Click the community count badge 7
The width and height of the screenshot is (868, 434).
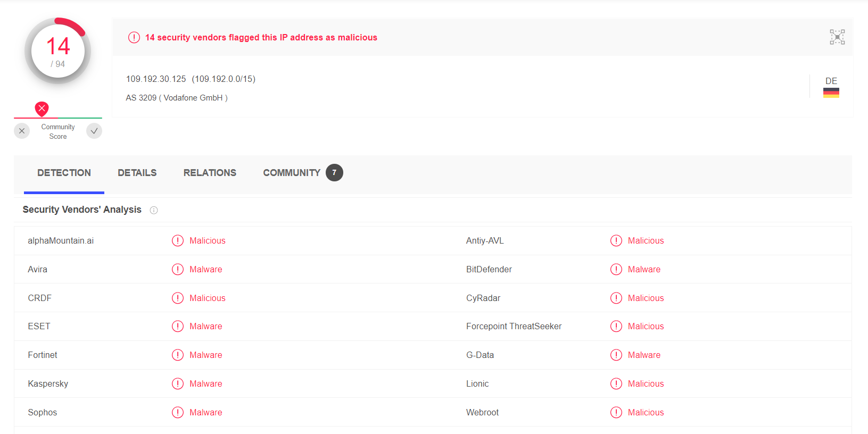[x=334, y=172]
